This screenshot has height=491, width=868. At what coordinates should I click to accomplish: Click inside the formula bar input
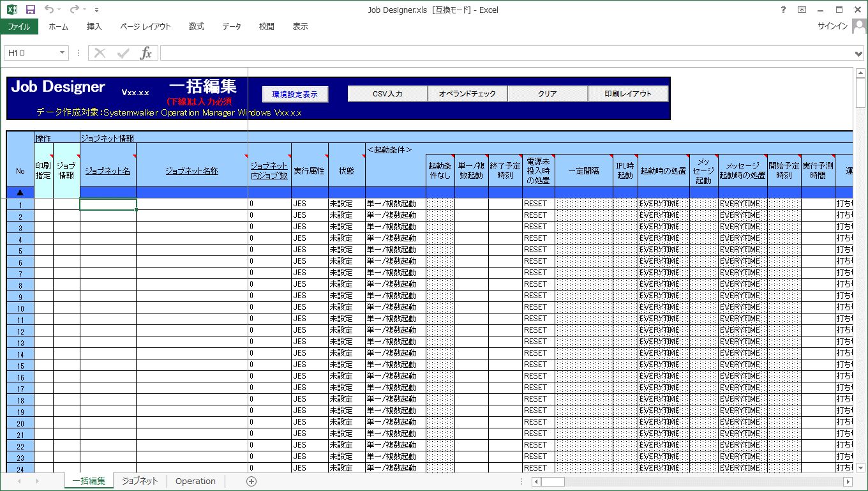[x=507, y=53]
